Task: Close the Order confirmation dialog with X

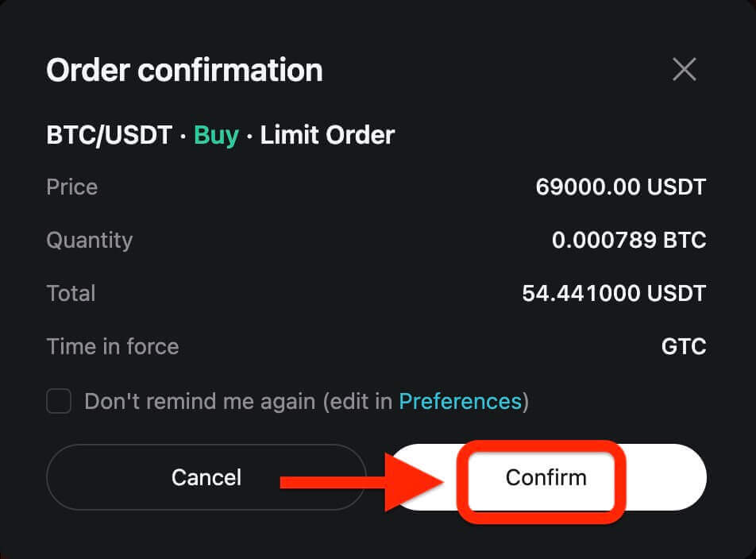Action: (x=684, y=70)
